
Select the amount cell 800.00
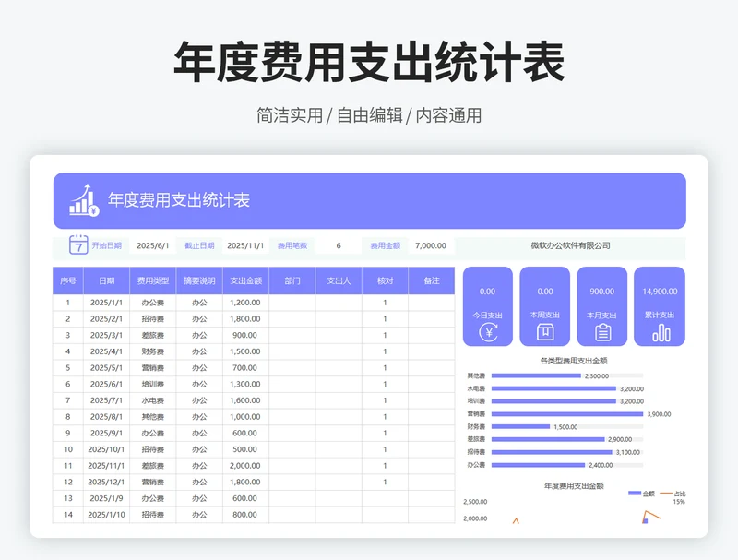click(x=245, y=515)
